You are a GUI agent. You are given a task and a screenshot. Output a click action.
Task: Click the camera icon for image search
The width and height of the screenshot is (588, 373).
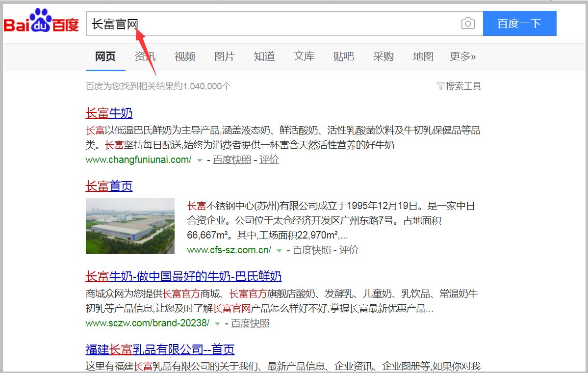point(468,23)
